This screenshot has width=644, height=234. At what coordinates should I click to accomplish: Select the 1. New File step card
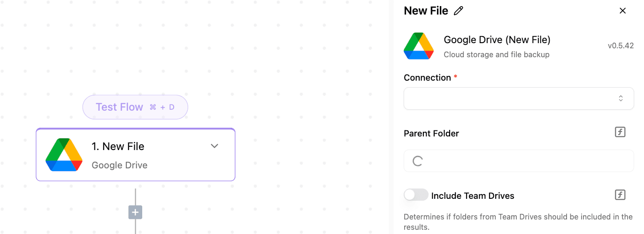135,154
